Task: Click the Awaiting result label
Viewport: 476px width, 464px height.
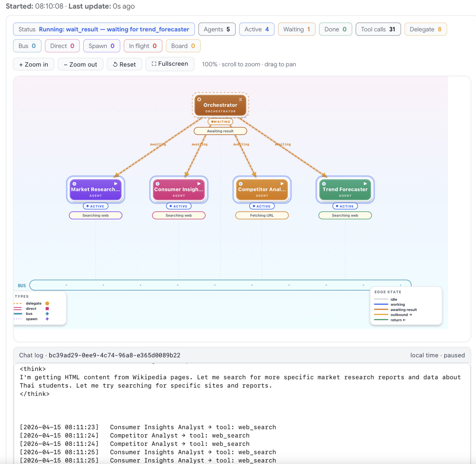Action: (220, 131)
